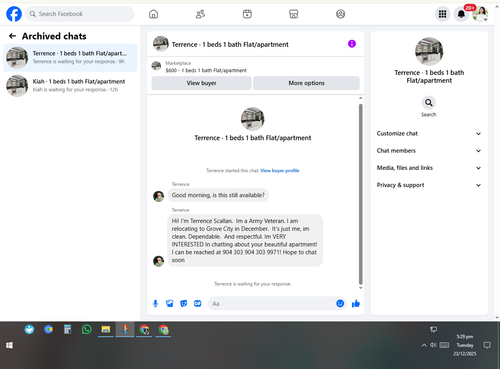Viewport: 500px width, 369px height.
Task: Click the View buyer button
Action: [x=201, y=83]
